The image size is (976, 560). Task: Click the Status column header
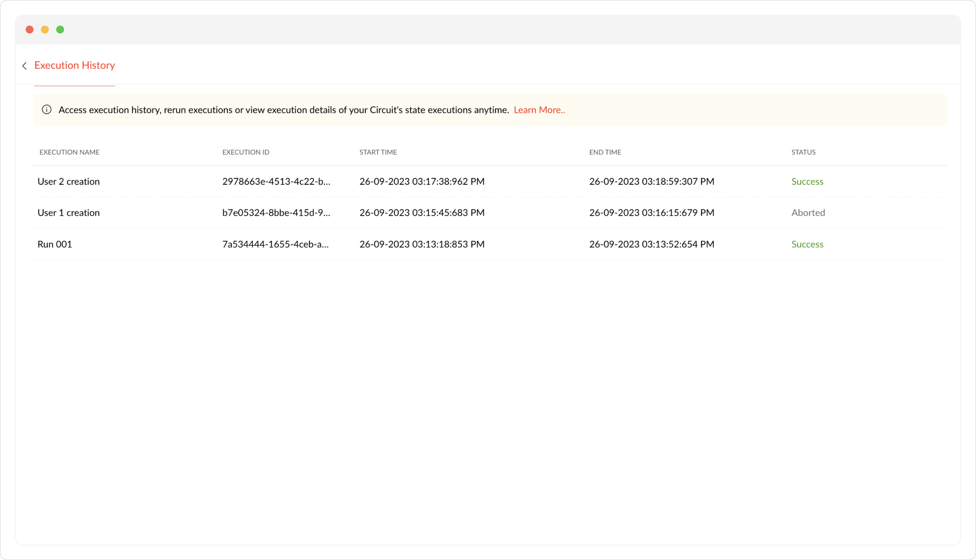803,152
